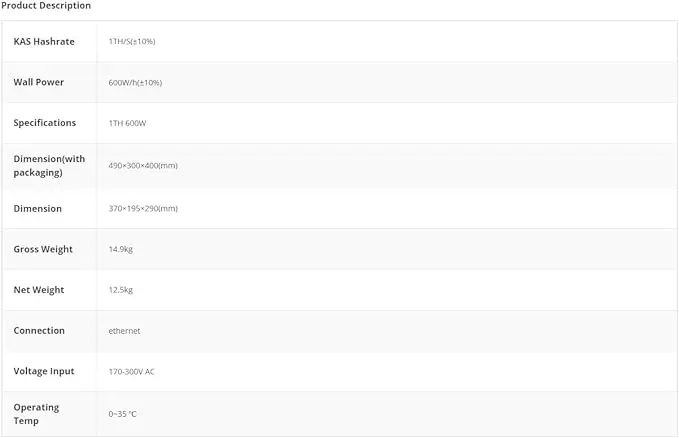The image size is (679, 438).
Task: Click the Connection row label
Action: tap(39, 331)
